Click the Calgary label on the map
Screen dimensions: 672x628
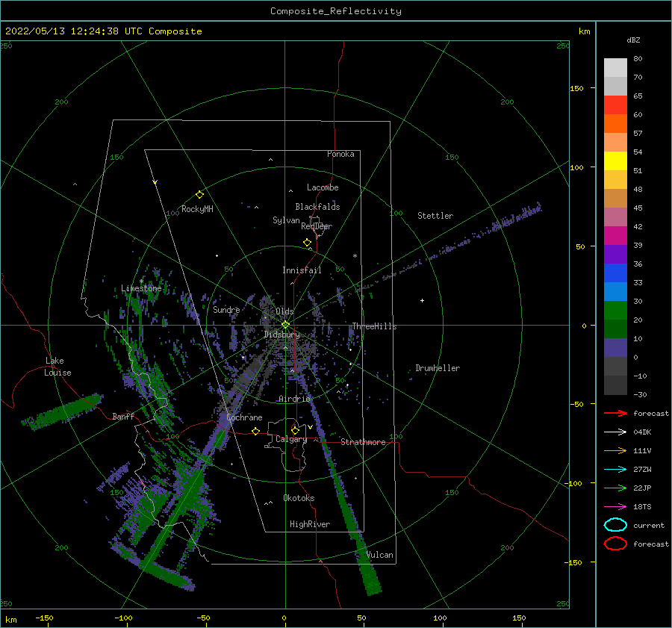click(x=291, y=439)
